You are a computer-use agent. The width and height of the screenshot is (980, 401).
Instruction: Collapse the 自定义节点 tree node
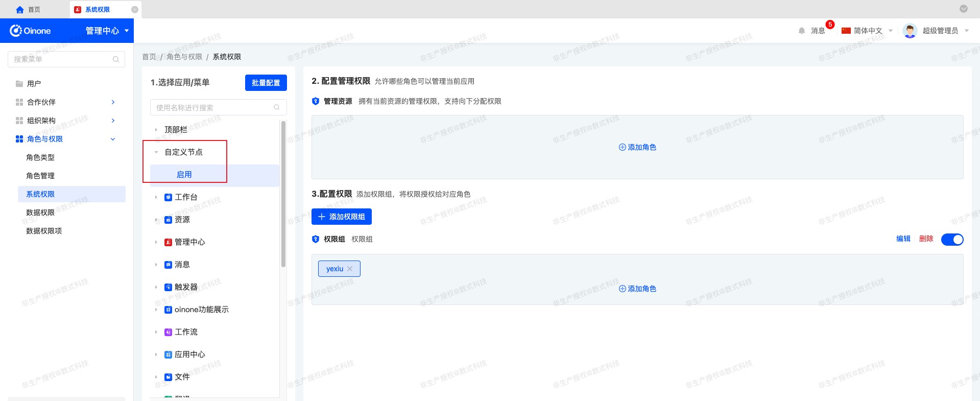[x=156, y=152]
